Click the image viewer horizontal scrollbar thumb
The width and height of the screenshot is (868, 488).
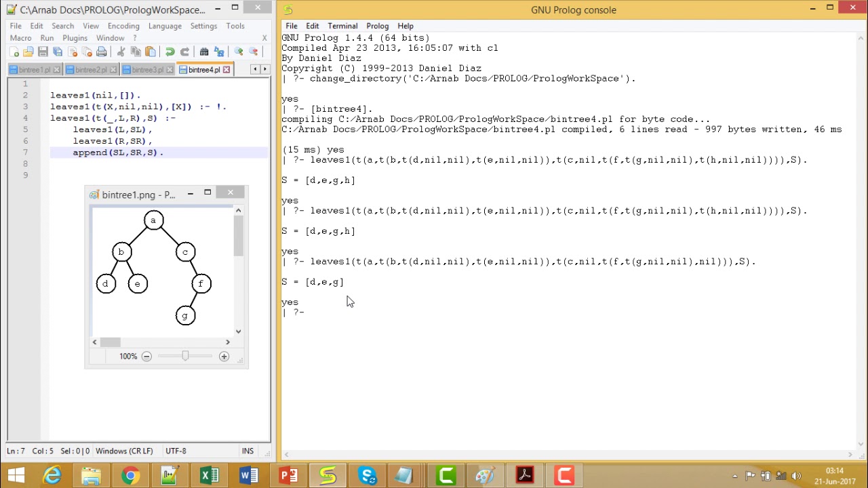point(110,342)
